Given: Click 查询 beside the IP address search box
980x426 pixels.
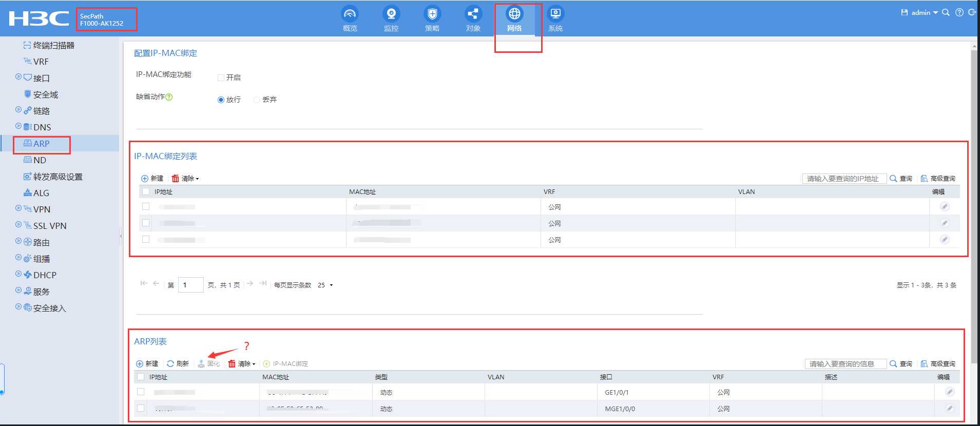Looking at the screenshot, I should point(901,179).
